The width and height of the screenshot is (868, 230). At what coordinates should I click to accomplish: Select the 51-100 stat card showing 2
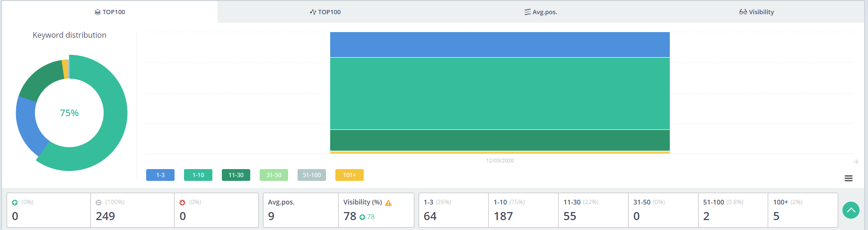[733, 210]
